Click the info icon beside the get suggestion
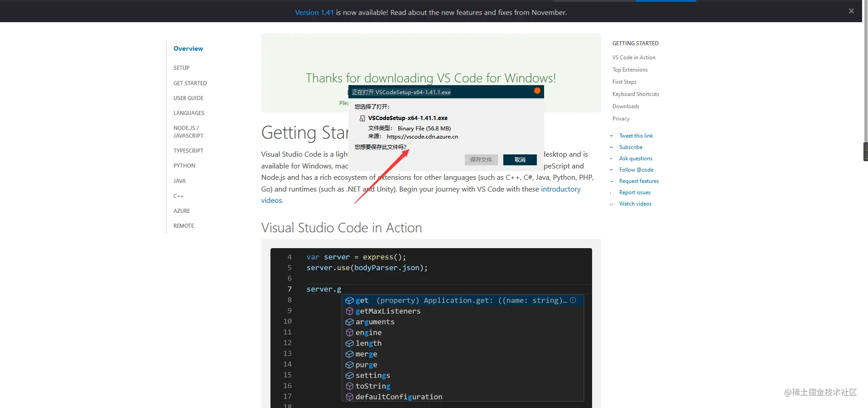 [x=573, y=300]
